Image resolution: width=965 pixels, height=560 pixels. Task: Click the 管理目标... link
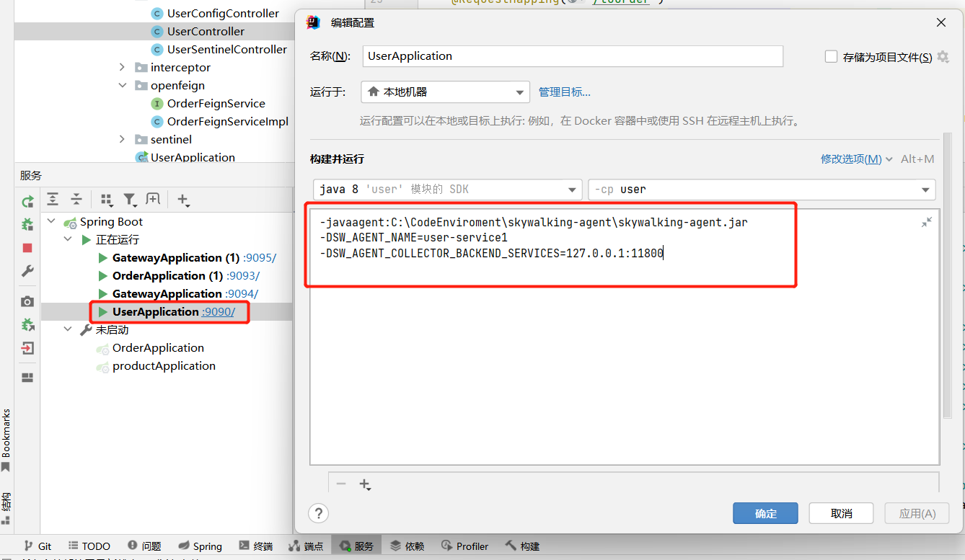(x=565, y=92)
